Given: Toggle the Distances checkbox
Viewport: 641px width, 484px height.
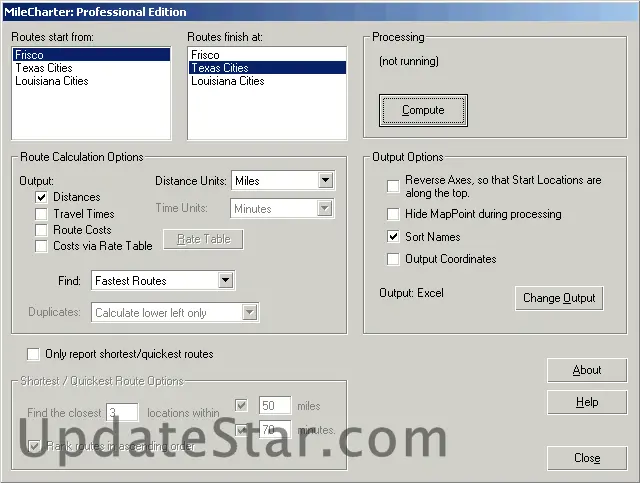Looking at the screenshot, I should point(41,197).
